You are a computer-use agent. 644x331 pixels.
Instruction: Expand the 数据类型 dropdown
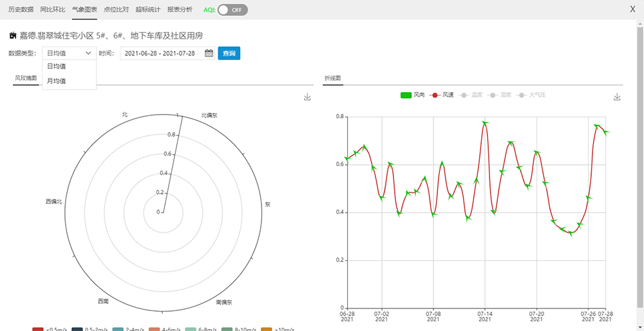[69, 53]
